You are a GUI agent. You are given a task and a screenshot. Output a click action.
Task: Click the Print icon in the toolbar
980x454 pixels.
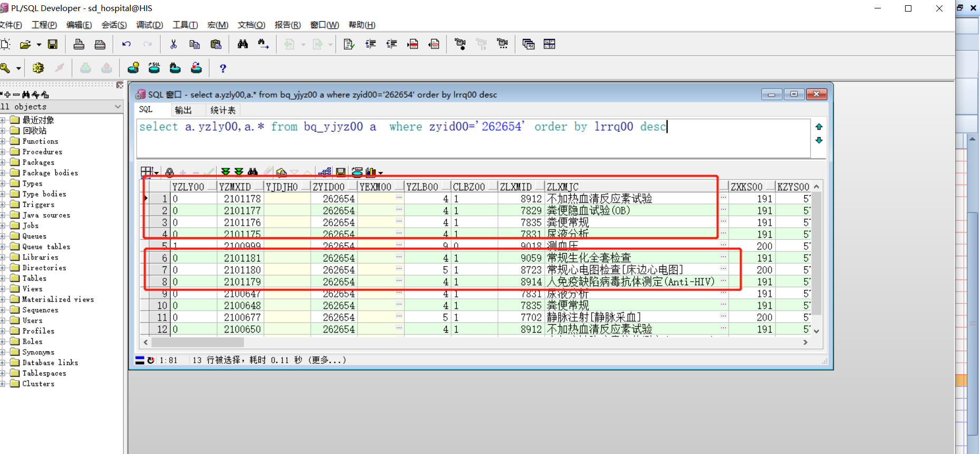click(x=79, y=44)
